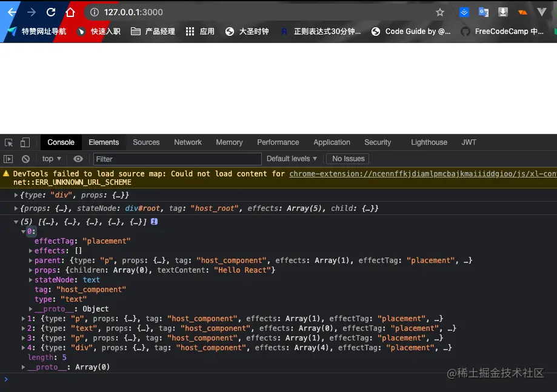Reload the page with the refresh icon
This screenshot has width=557, height=392.
pyautogui.click(x=51, y=13)
